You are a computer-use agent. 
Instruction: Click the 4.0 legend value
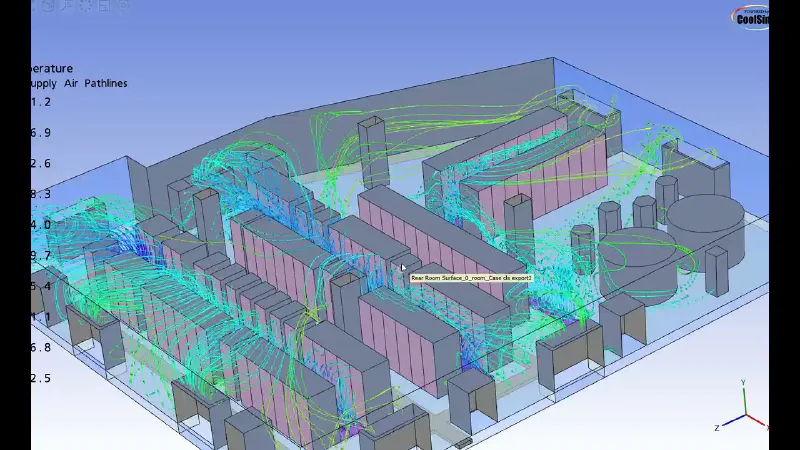pyautogui.click(x=41, y=224)
